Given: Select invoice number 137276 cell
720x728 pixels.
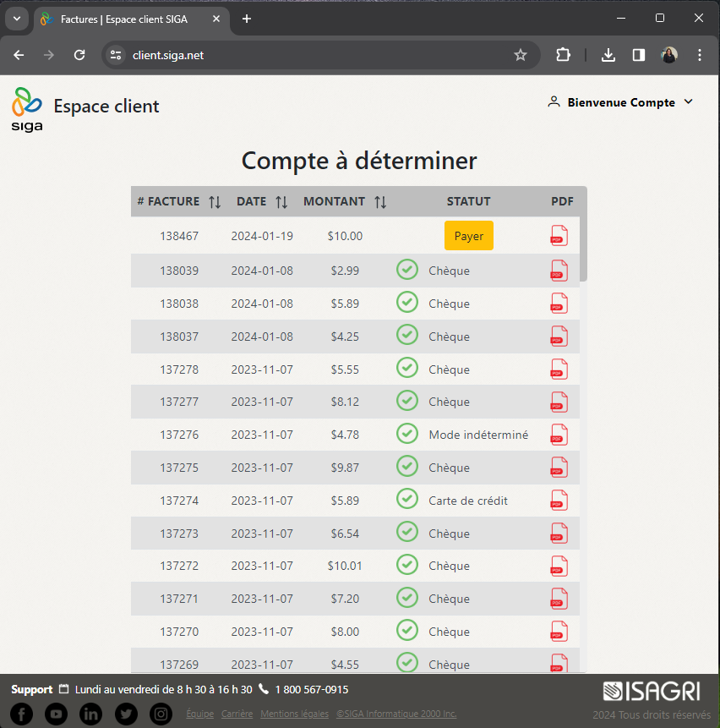Looking at the screenshot, I should click(x=179, y=435).
